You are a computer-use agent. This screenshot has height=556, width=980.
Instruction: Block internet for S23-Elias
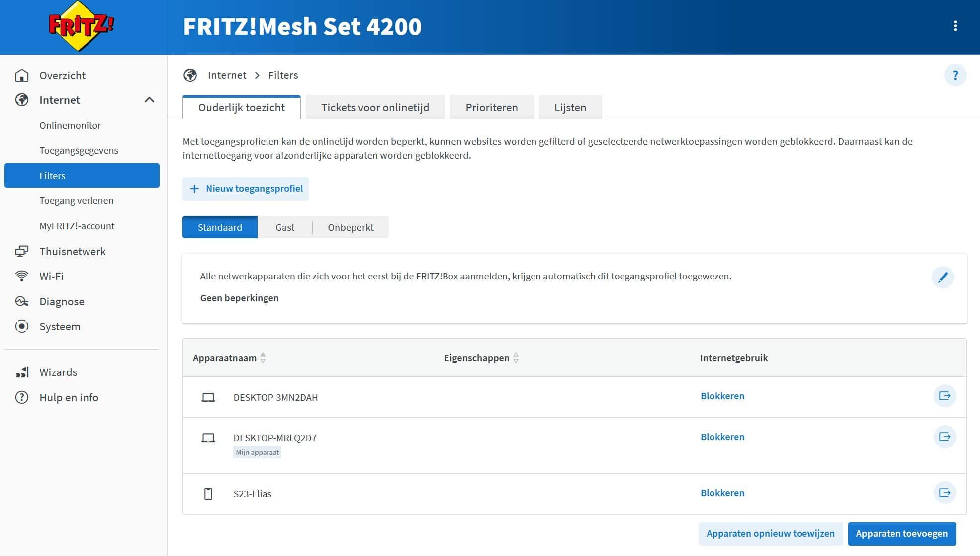pos(722,493)
